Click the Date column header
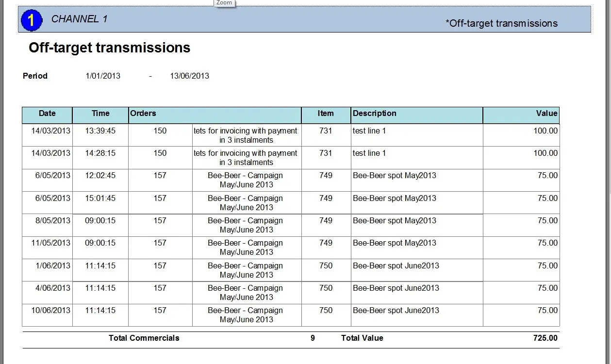The width and height of the screenshot is (611, 364). (x=47, y=114)
